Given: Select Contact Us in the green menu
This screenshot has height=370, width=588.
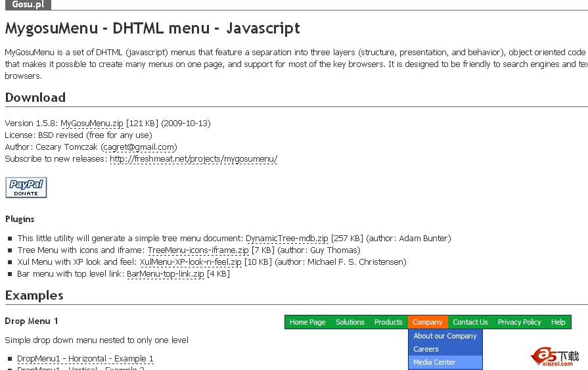Looking at the screenshot, I should [470, 322].
